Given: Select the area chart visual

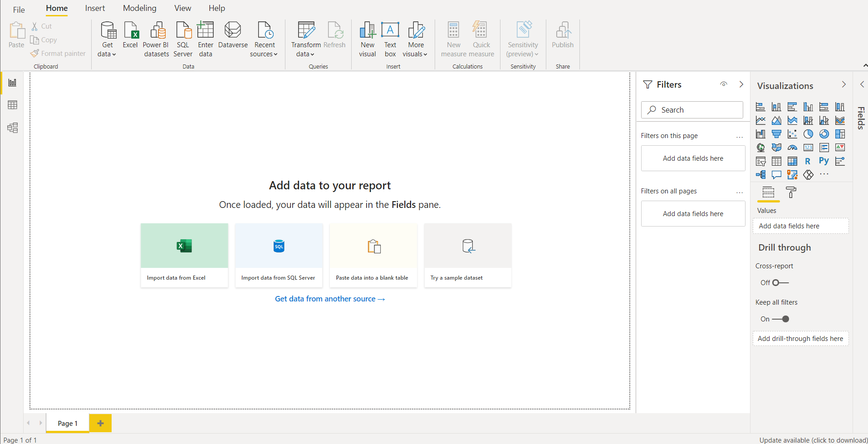Looking at the screenshot, I should pyautogui.click(x=776, y=121).
